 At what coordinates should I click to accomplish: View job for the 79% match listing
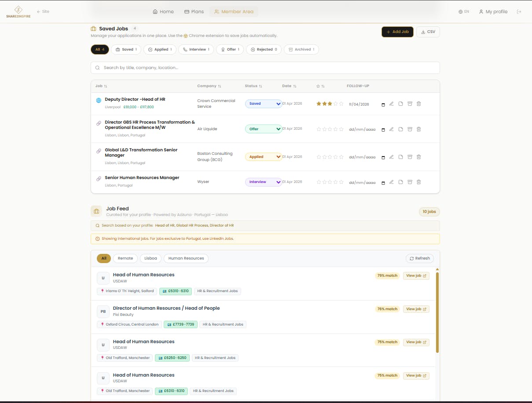tap(416, 275)
